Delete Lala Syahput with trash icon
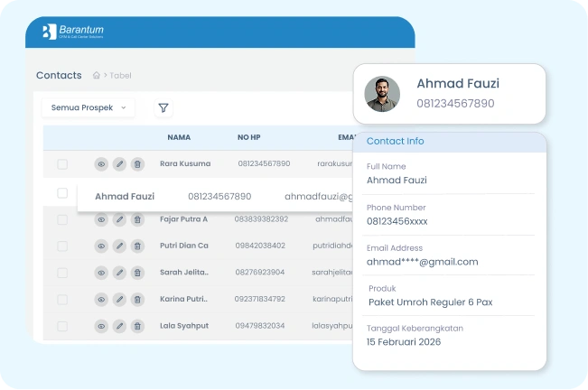 (x=137, y=326)
